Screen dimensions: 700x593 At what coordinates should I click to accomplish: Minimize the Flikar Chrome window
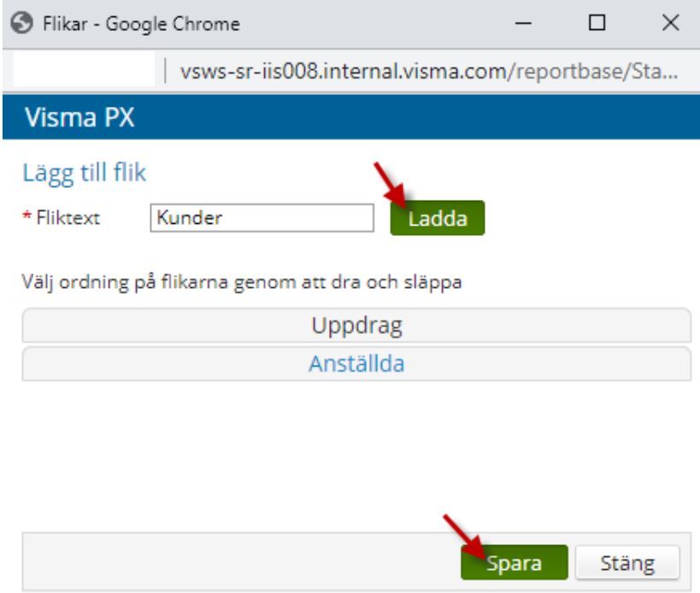point(525,23)
